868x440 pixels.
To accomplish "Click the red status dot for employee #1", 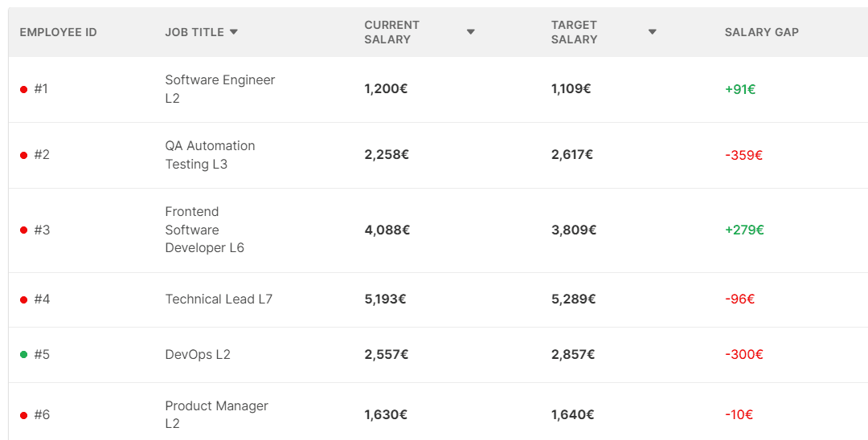I will (x=24, y=90).
